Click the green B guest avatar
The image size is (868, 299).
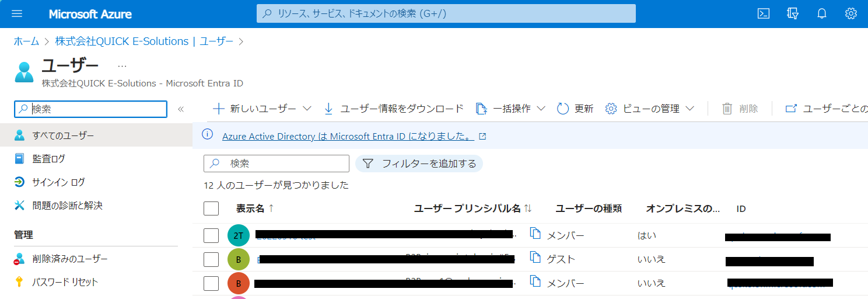[x=239, y=259]
